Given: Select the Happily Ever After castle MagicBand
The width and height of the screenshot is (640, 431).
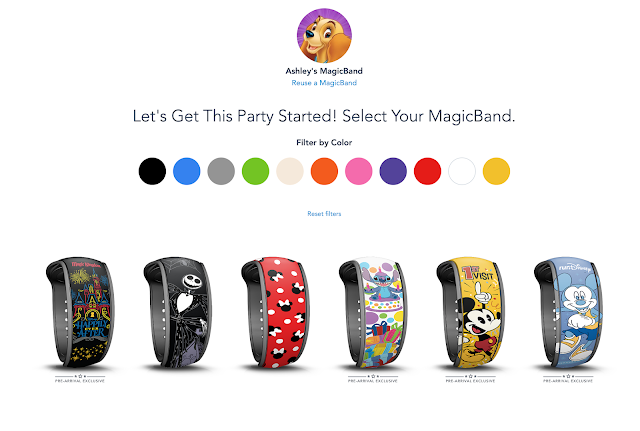Looking at the screenshot, I should point(80,312).
